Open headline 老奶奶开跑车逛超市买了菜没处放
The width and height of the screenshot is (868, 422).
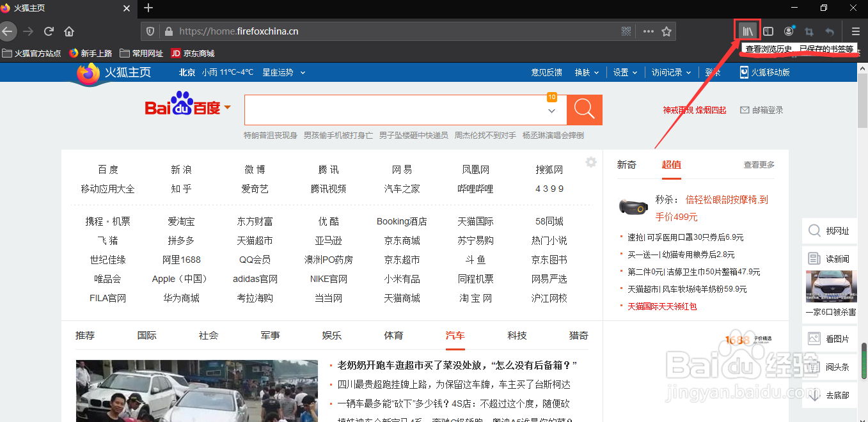click(457, 365)
